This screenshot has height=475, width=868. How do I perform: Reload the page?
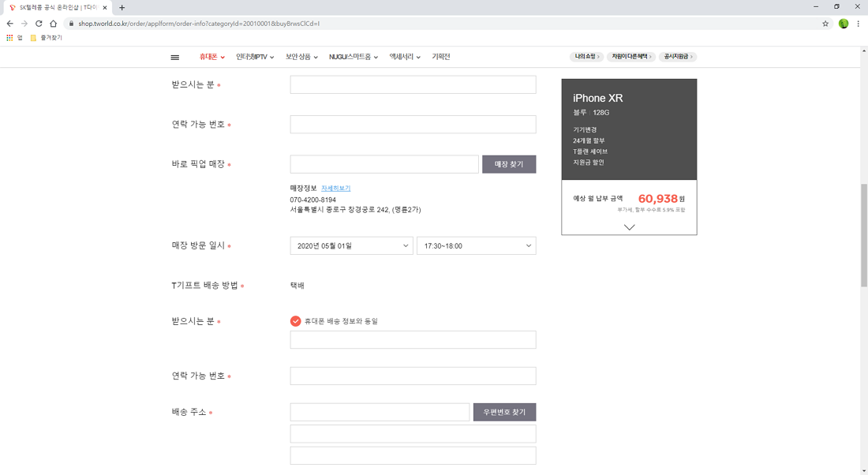coord(39,23)
